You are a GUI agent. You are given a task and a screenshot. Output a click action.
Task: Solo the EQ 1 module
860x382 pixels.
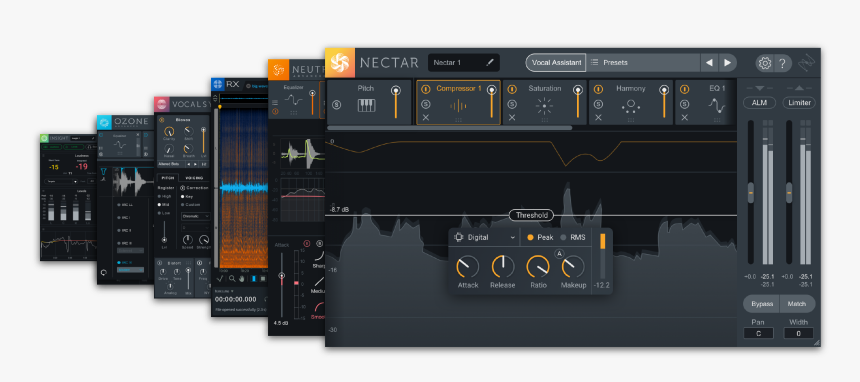684,104
